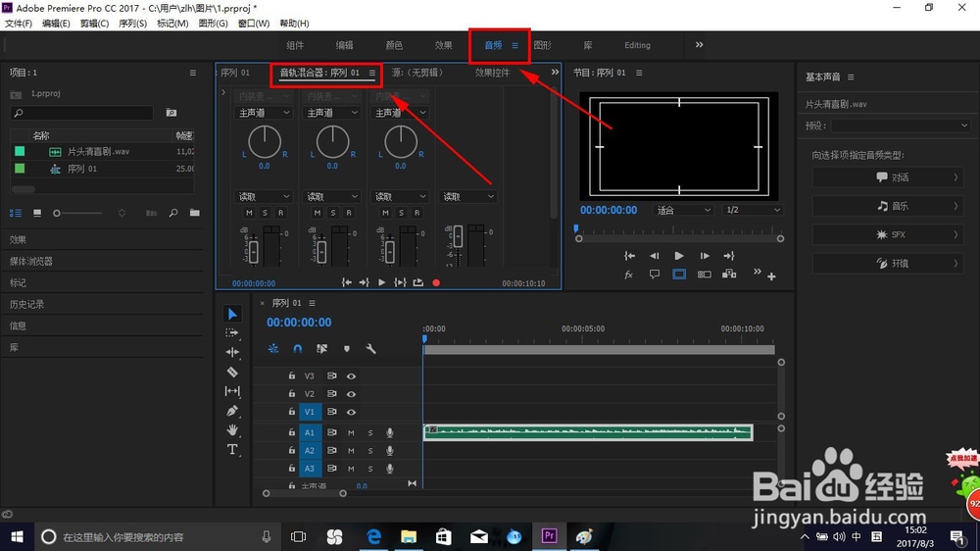The image size is (980, 551).
Task: Select the Pen tool
Action: coord(232,411)
